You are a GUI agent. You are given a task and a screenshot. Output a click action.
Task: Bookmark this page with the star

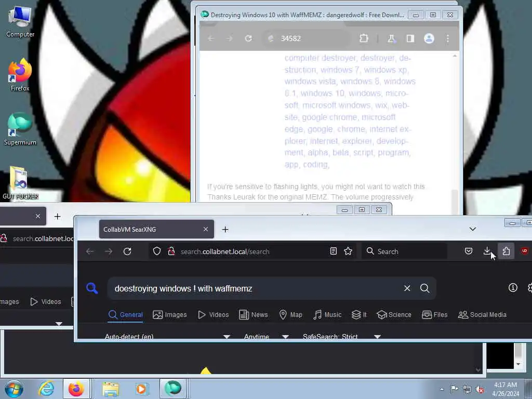point(348,251)
